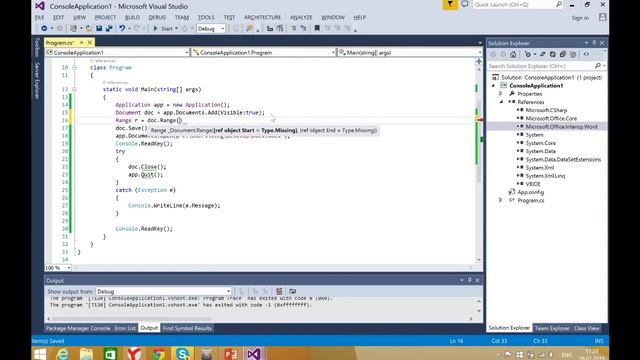This screenshot has width=640, height=360.
Task: Click the send feedback chat icon
Action: (464, 4)
